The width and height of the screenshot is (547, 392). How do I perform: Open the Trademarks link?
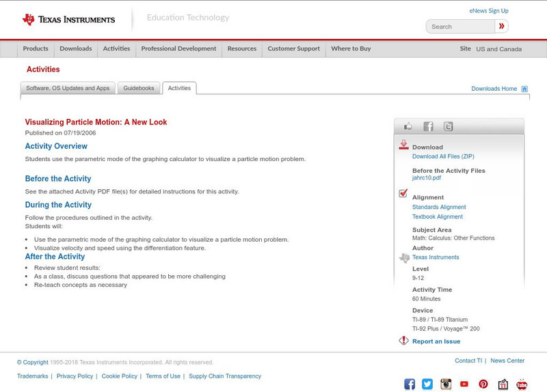tap(32, 376)
